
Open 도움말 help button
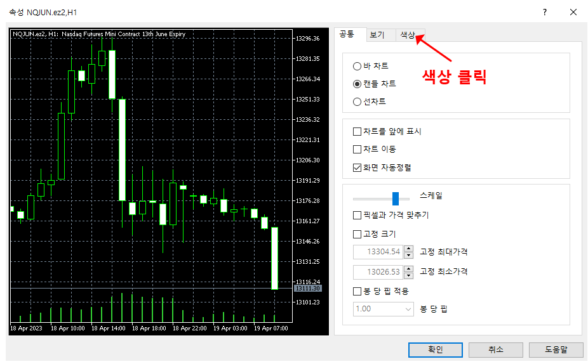[x=556, y=350]
